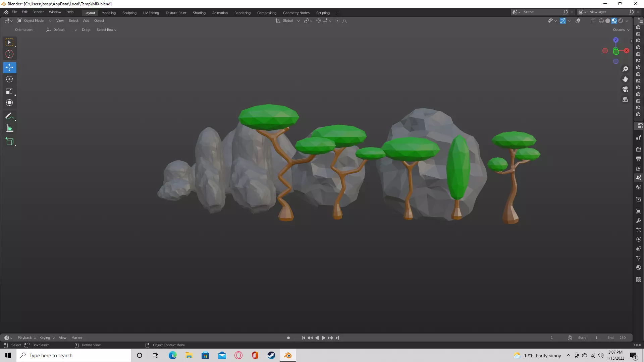Select the 3D Cursor tool
This screenshot has height=362, width=644.
click(9, 54)
